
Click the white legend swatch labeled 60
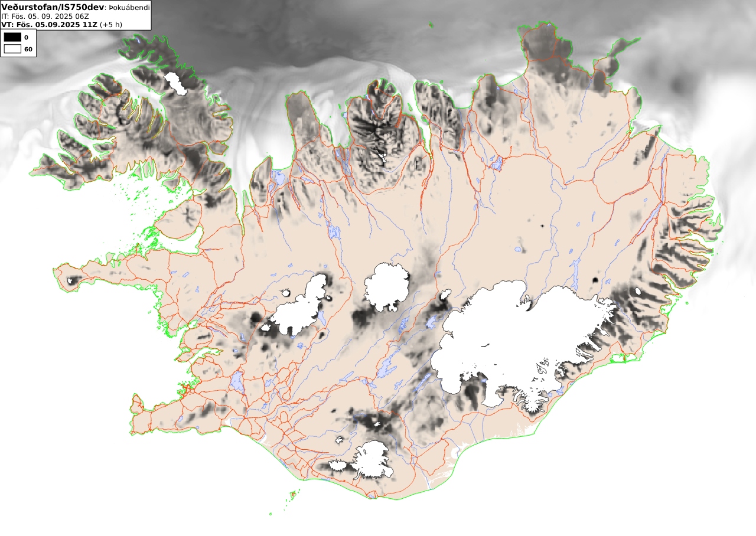(12, 49)
